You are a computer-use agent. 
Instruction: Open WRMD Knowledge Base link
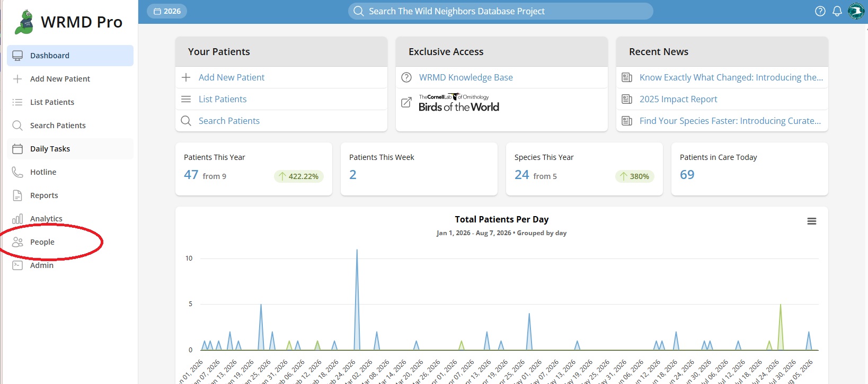(466, 77)
